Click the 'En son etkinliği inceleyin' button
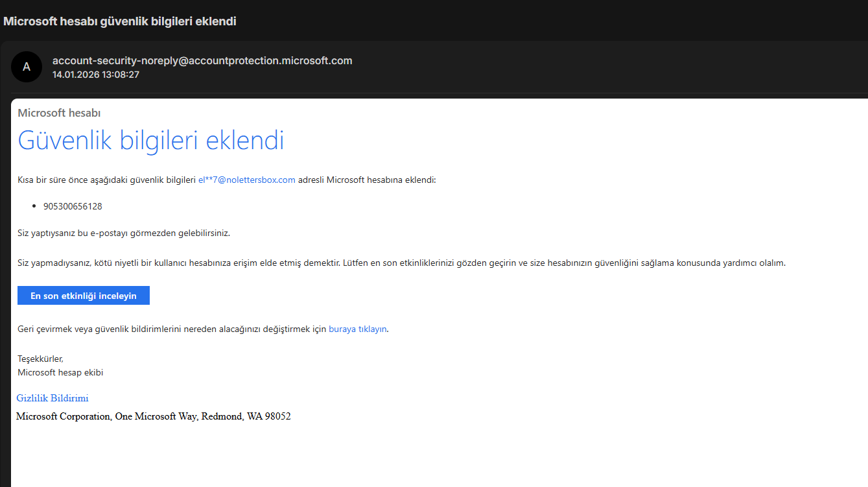Image resolution: width=868 pixels, height=487 pixels. coord(84,295)
